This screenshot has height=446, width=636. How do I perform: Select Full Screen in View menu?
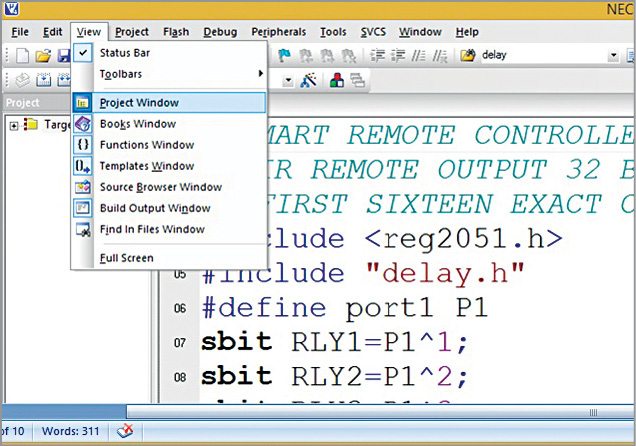pyautogui.click(x=125, y=258)
